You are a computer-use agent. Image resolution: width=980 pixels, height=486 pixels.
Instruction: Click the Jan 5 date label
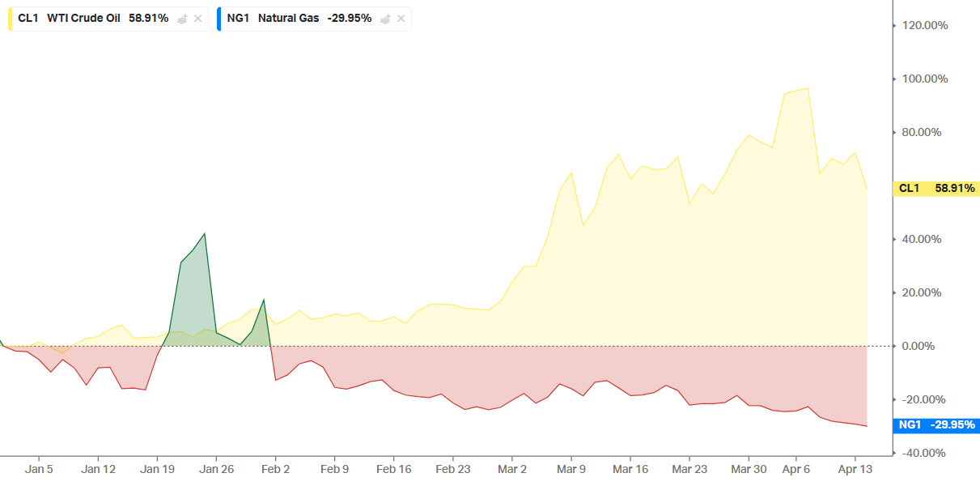39,469
